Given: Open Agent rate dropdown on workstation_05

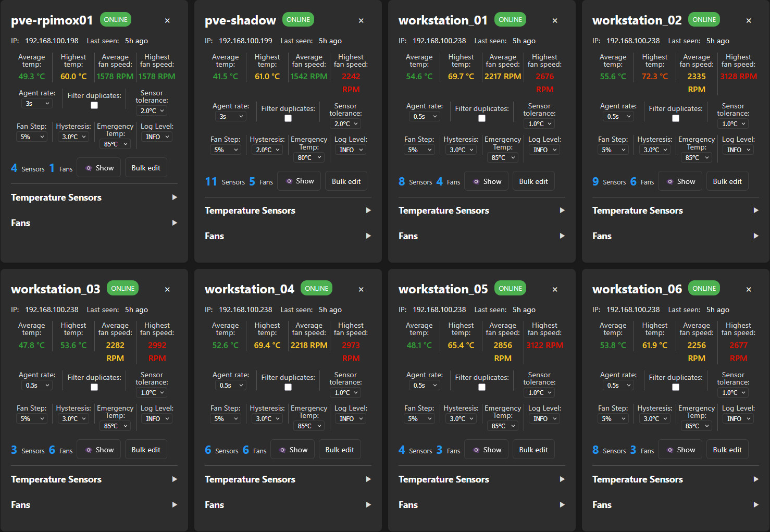Looking at the screenshot, I should [x=425, y=386].
